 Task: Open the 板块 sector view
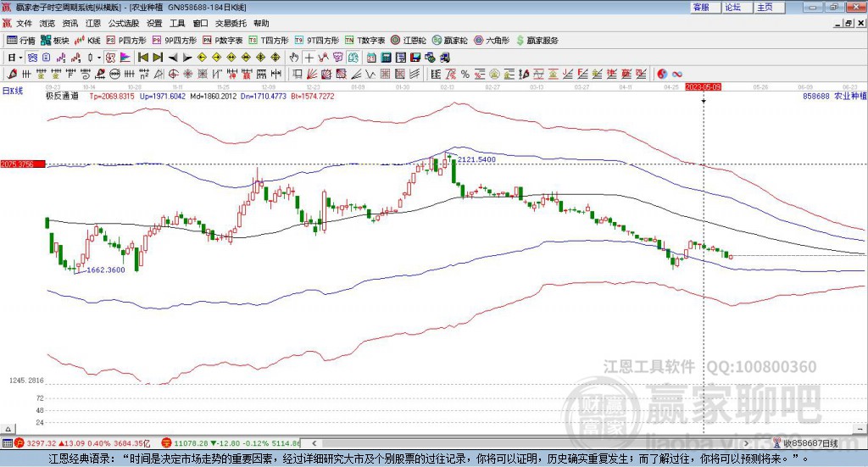[x=55, y=41]
